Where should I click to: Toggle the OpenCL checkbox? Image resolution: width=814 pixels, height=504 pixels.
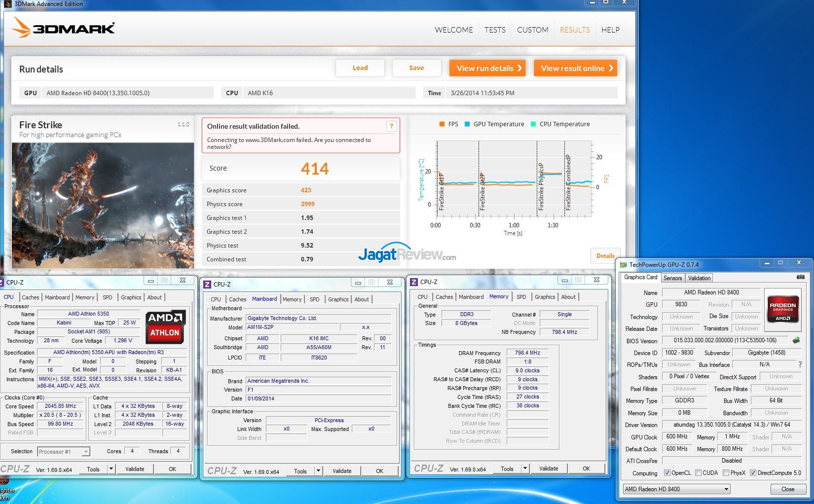[667, 473]
